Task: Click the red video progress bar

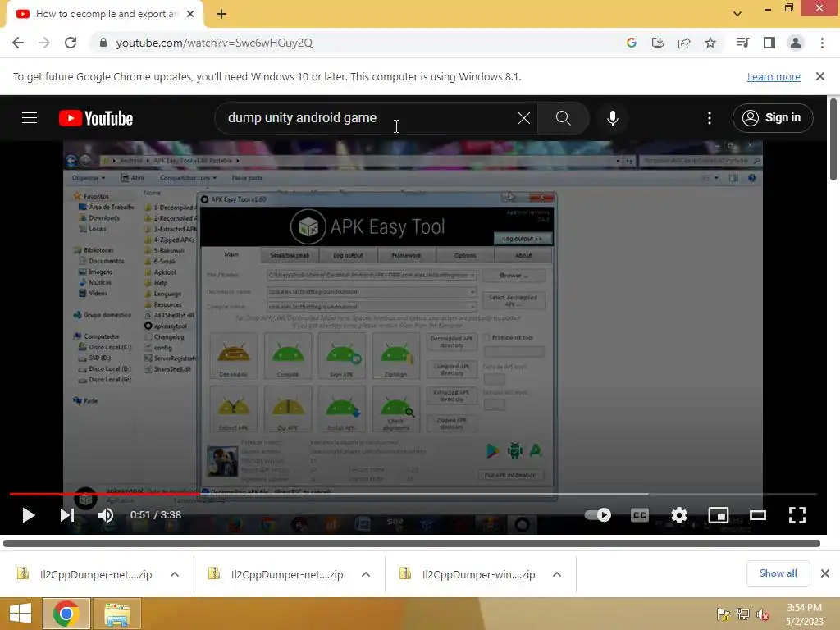Action: point(104,494)
